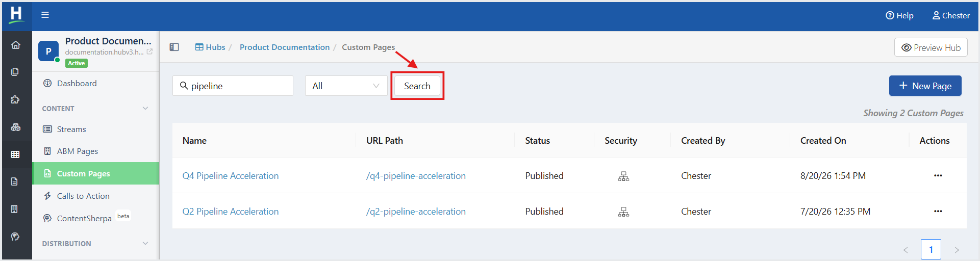Go to Product Documentation breadcrumb link

pyautogui.click(x=285, y=47)
